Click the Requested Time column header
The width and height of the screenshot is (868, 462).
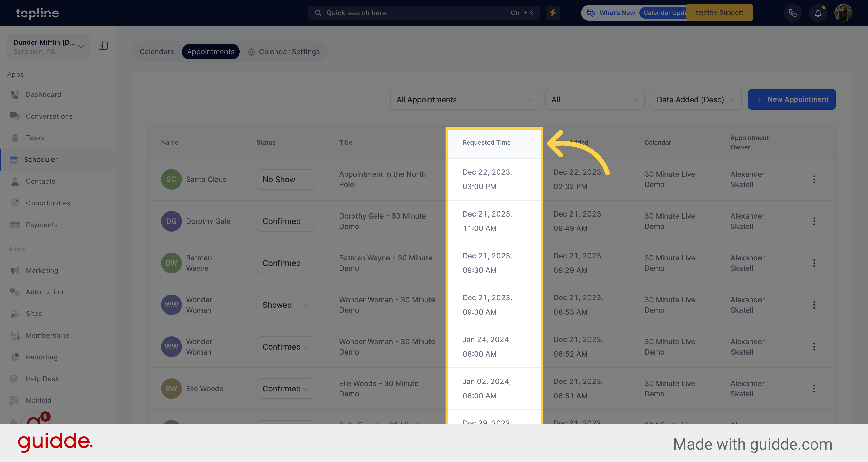coord(486,143)
